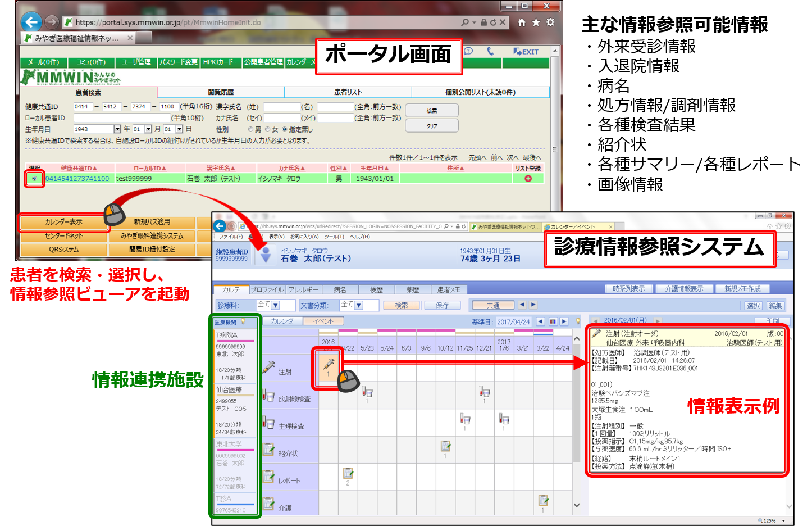Click lightbulb icon next to 医療機関

pos(243,322)
